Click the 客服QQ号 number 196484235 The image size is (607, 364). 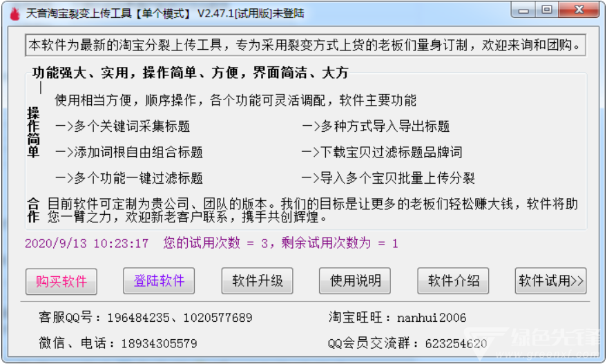[x=138, y=318]
